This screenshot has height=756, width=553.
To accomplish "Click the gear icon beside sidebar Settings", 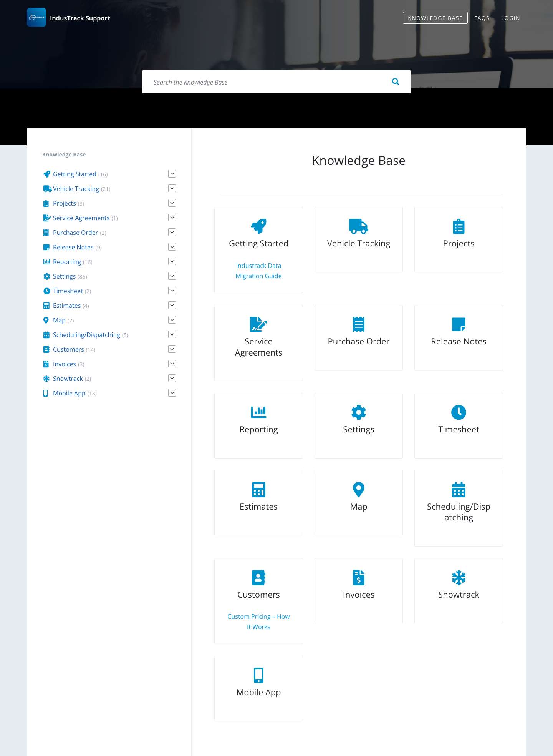I will pos(46,276).
